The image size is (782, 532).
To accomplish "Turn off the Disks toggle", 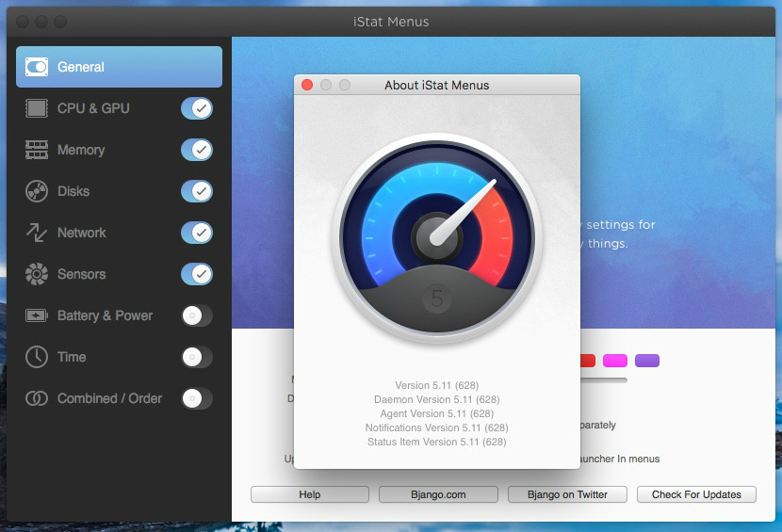I will [197, 191].
